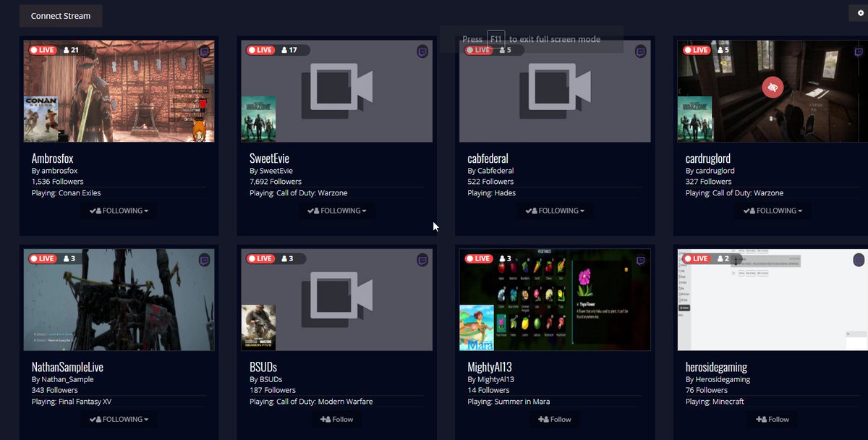Screen dimensions: 868x440
Task: Open FOLLOWING dropdown for cardruglord
Action: (773, 211)
